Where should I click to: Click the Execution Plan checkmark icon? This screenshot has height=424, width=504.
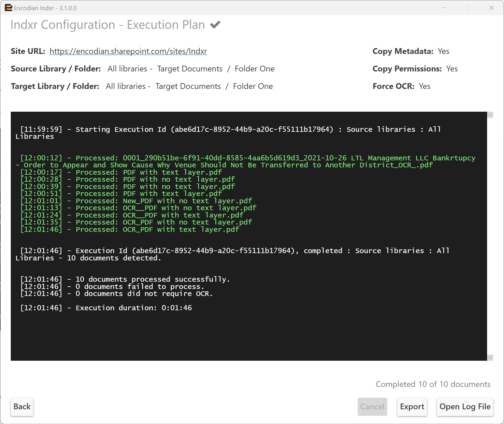215,25
